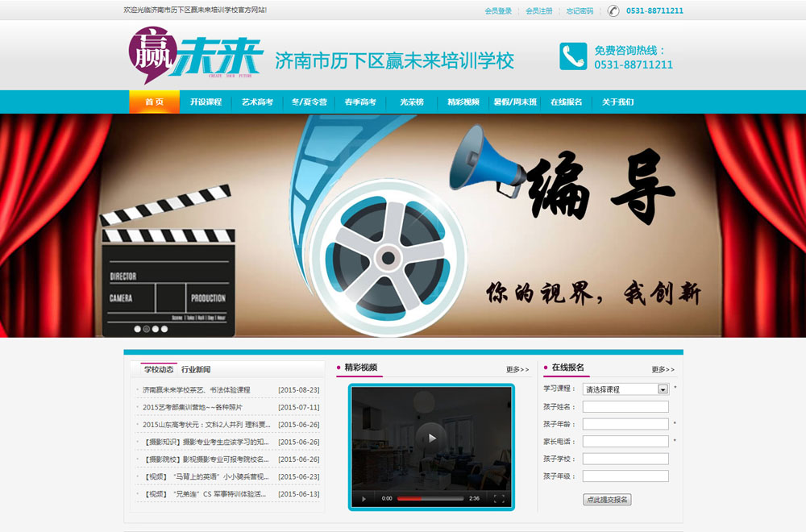Jump to the fourth banner carousel dot
This screenshot has height=532, width=806.
[165, 329]
